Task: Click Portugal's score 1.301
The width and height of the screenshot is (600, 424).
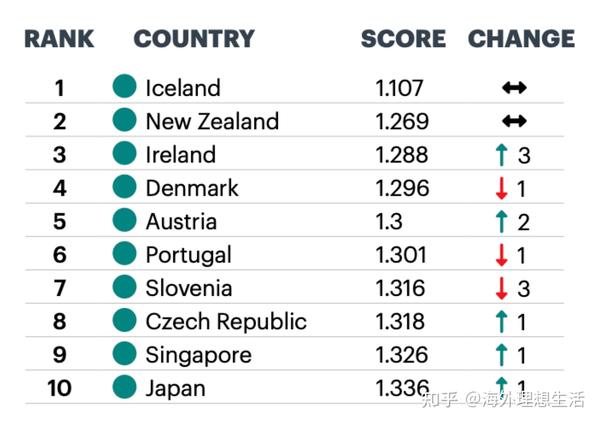Action: (402, 255)
